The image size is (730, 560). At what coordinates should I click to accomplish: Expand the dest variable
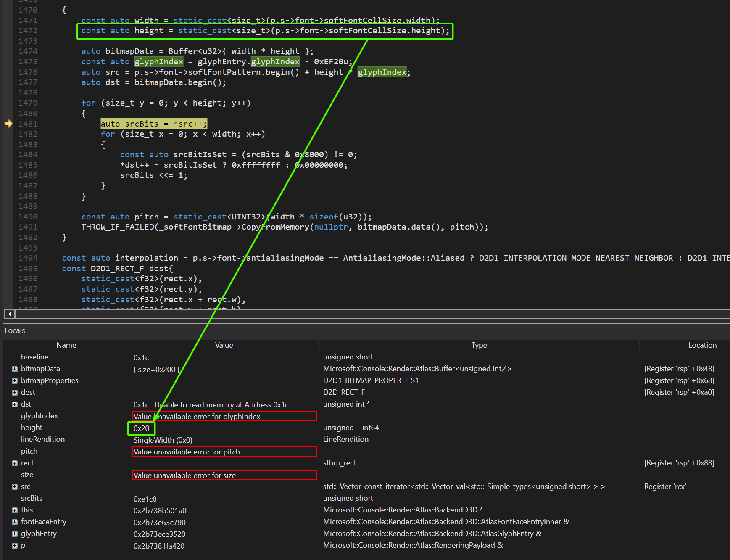pyautogui.click(x=15, y=392)
